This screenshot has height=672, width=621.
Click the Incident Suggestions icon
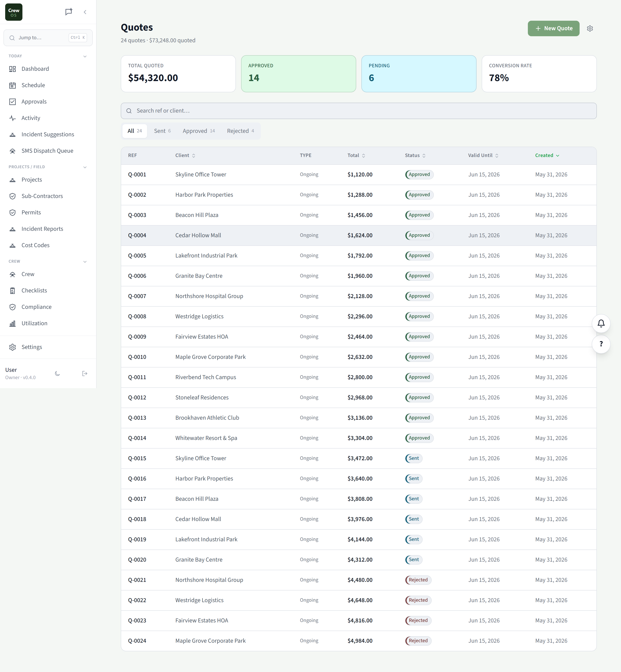pyautogui.click(x=13, y=135)
